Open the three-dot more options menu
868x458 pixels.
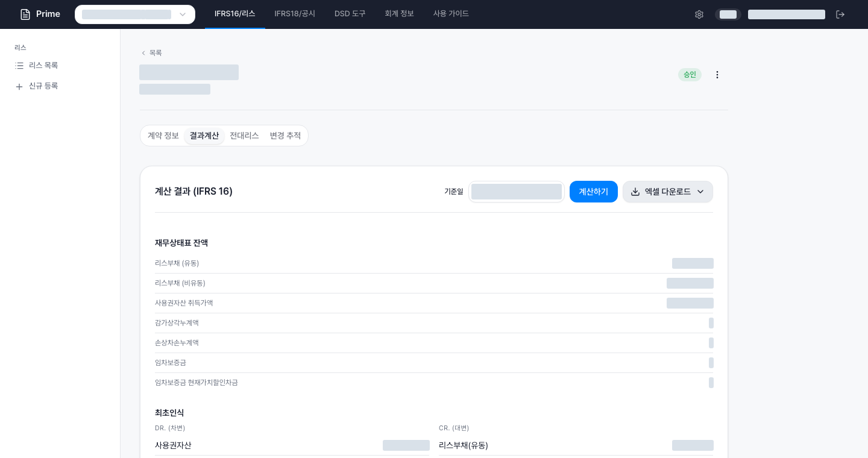coord(717,75)
